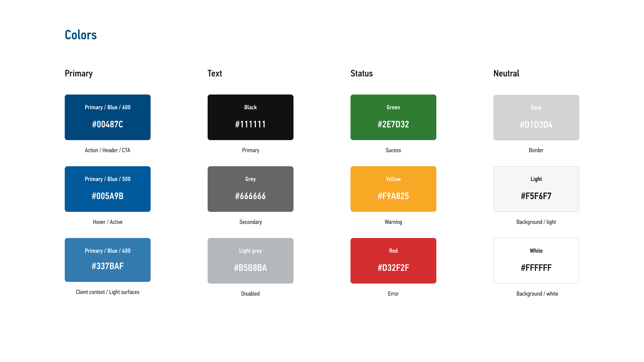This screenshot has width=644, height=362.
Task: Select the Hover / Active caption
Action: click(x=107, y=222)
